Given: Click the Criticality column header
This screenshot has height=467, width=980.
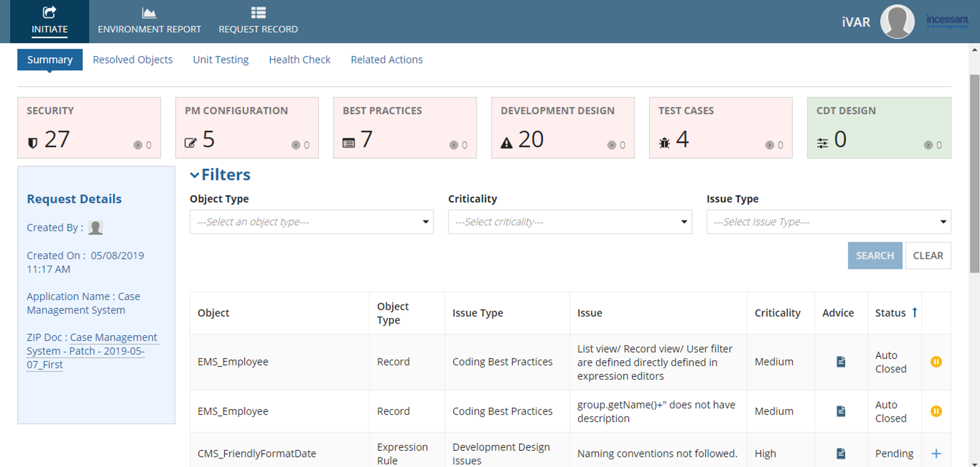Looking at the screenshot, I should pos(777,313).
